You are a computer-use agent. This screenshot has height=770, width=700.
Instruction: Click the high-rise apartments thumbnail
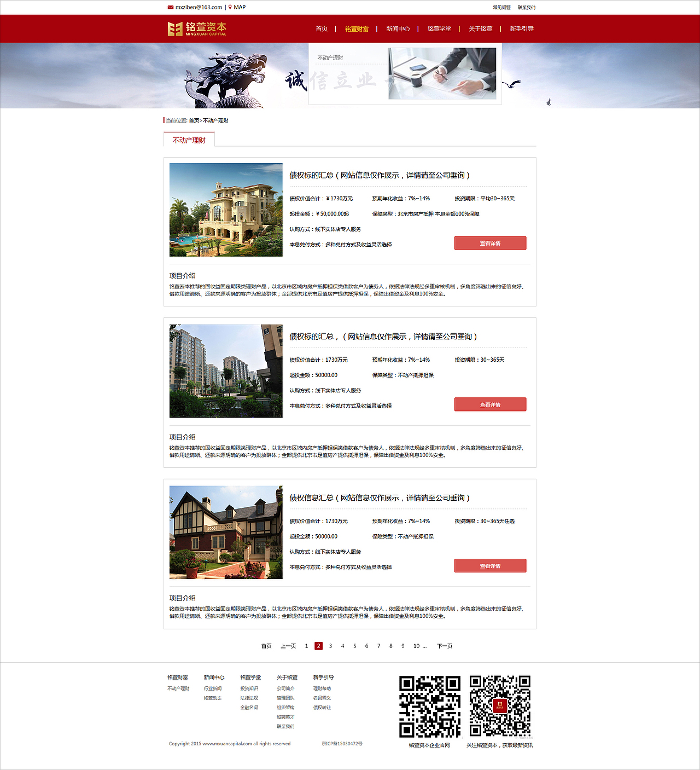tap(226, 371)
